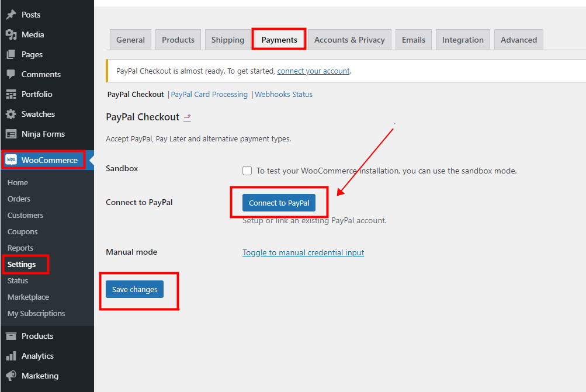The height and width of the screenshot is (392, 586).
Task: Click the Sandbox mode description text
Action: click(386, 171)
